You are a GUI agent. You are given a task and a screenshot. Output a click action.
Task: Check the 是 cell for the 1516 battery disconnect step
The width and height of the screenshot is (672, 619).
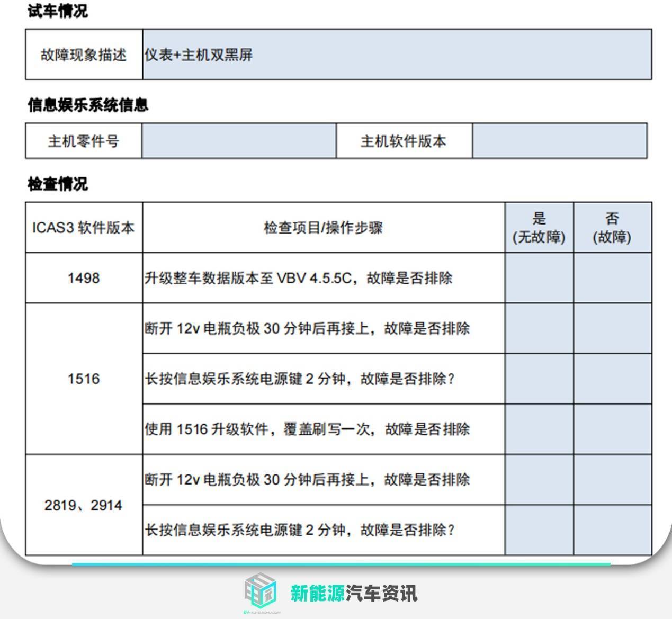click(x=538, y=328)
